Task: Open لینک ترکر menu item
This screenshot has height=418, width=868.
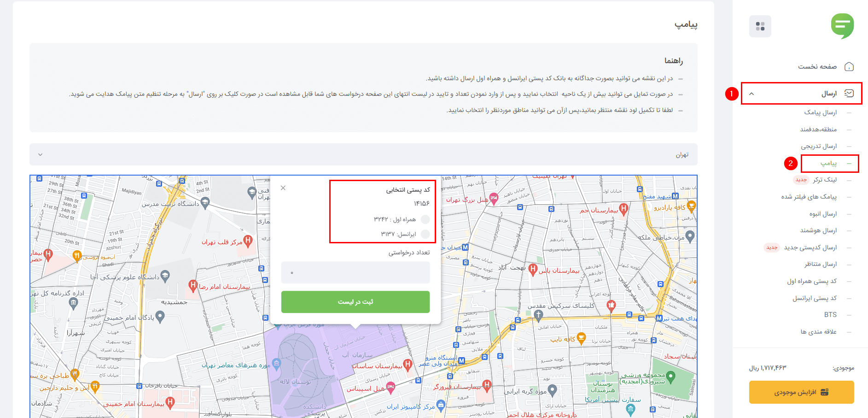Action: click(x=825, y=180)
